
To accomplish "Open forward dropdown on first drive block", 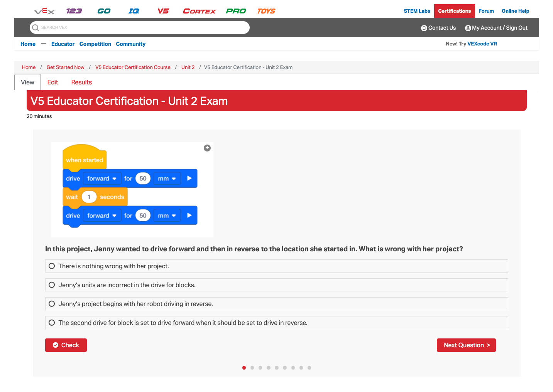I will click(x=102, y=178).
